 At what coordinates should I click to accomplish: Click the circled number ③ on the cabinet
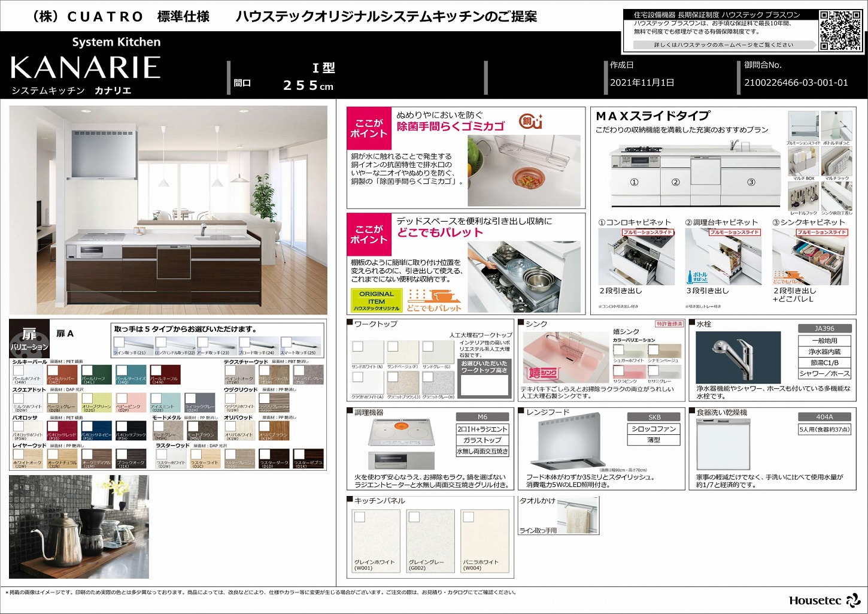tap(751, 182)
